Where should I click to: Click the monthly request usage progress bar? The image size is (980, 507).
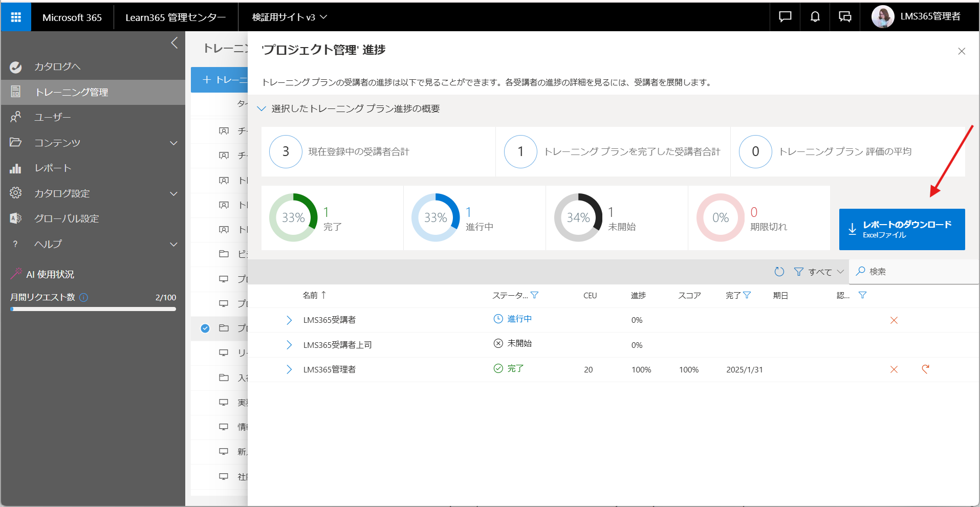click(93, 309)
